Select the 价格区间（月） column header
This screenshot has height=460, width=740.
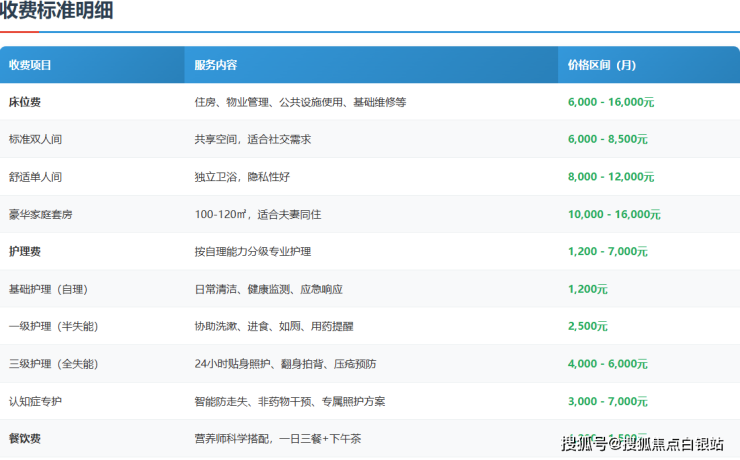601,65
